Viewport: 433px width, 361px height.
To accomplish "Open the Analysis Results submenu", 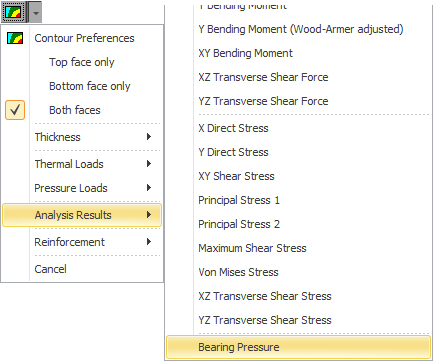I will point(82,215).
